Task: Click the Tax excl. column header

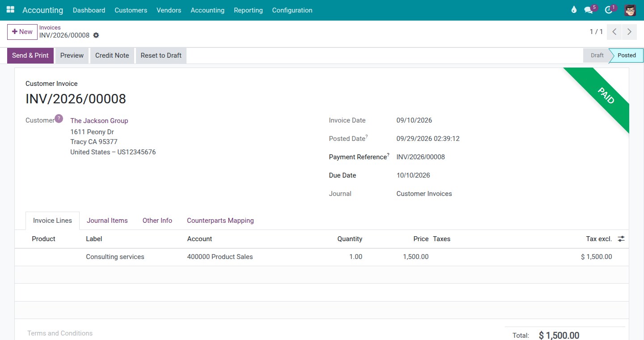Action: point(599,239)
